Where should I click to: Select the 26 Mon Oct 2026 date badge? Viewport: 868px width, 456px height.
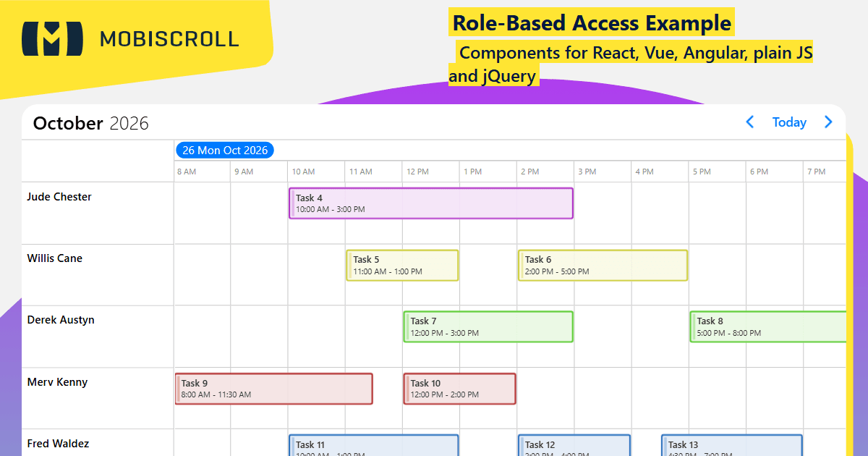point(225,151)
